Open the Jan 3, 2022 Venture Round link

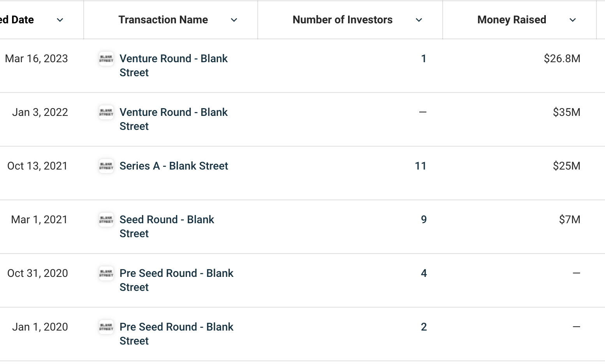[x=174, y=119]
